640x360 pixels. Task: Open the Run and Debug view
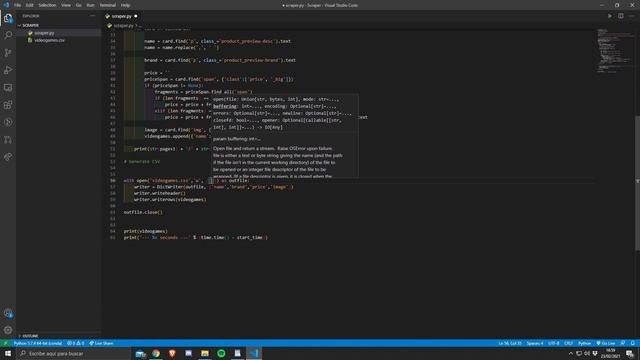(x=8, y=70)
